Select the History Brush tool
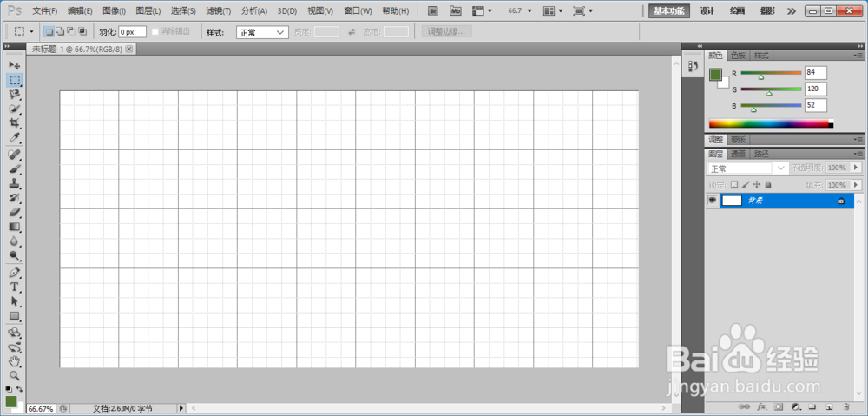The width and height of the screenshot is (868, 416). coord(15,198)
